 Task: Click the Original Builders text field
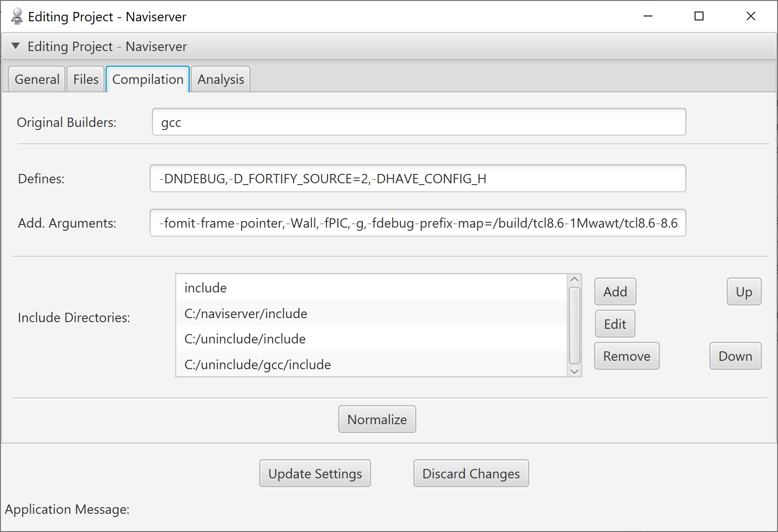[418, 122]
